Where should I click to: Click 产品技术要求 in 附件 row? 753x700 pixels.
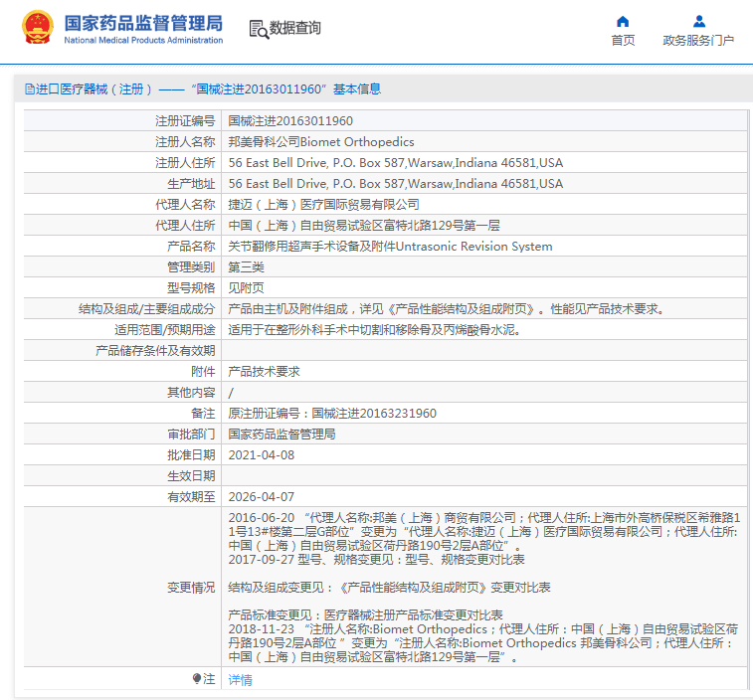coord(265,372)
